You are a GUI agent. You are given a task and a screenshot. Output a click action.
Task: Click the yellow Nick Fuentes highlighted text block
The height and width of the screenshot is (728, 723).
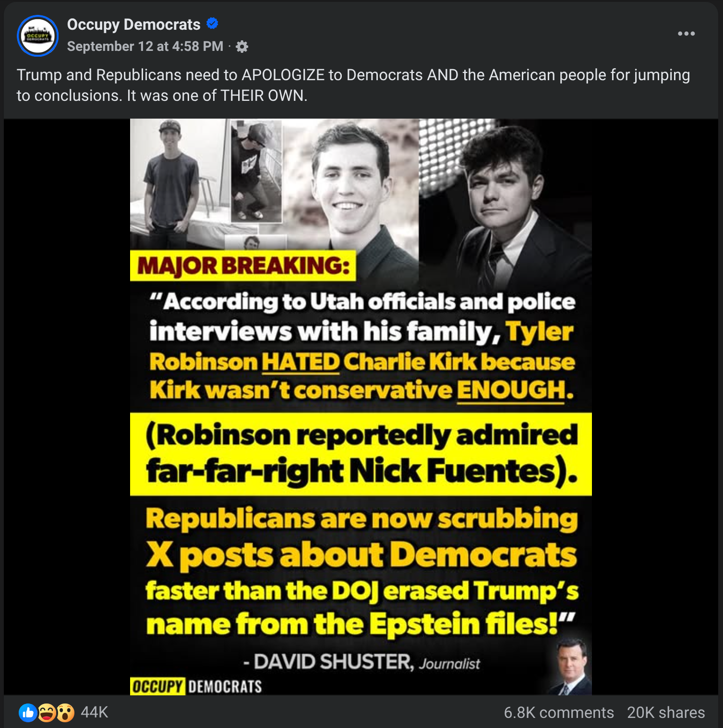[361, 454]
